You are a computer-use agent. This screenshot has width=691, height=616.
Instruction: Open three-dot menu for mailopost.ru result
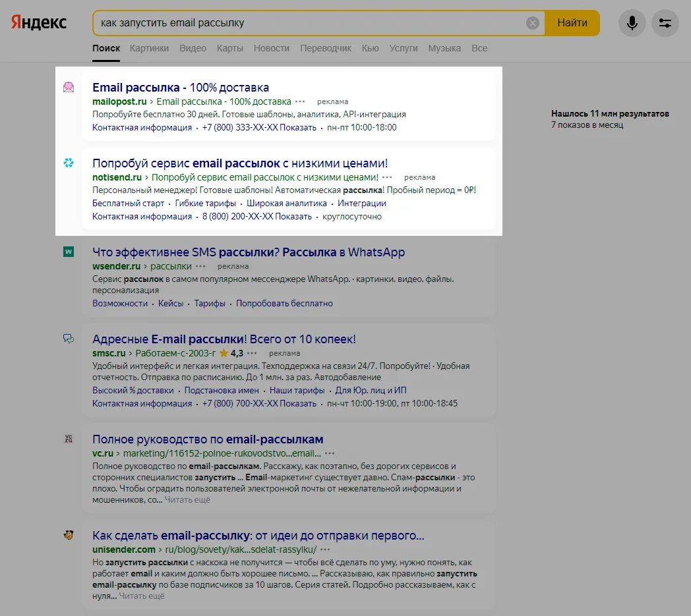point(300,101)
